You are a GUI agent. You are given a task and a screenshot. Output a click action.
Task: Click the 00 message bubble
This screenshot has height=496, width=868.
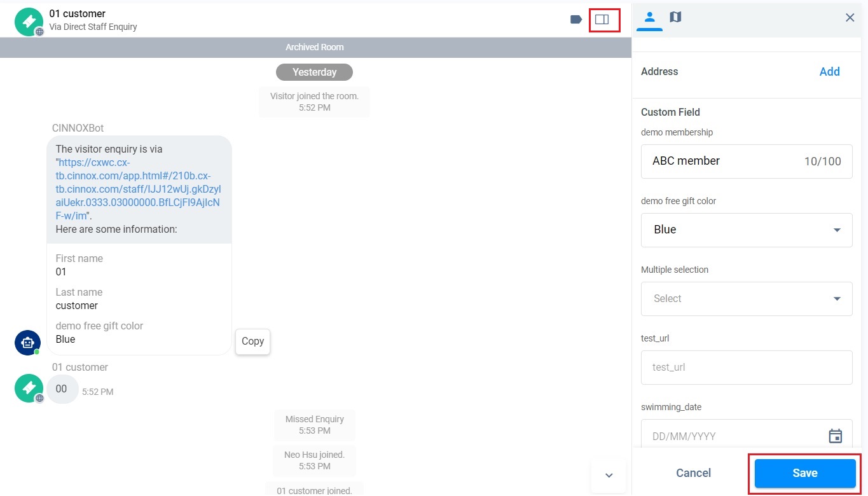pyautogui.click(x=62, y=389)
